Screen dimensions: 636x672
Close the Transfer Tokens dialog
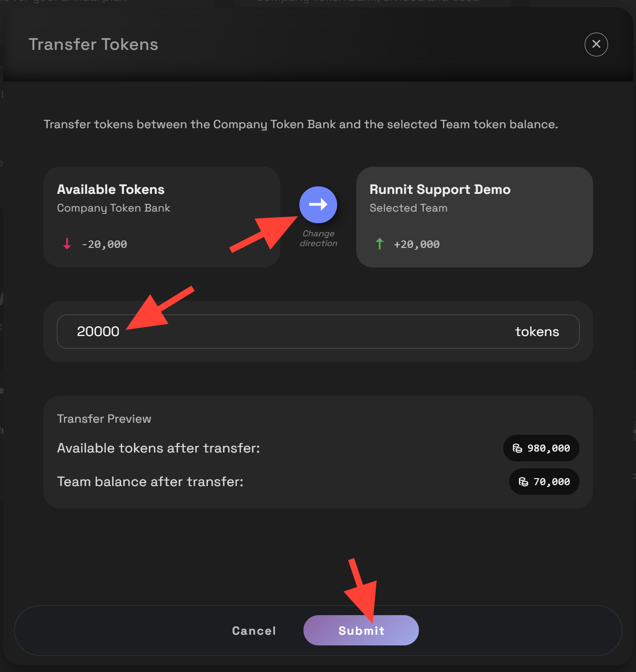pyautogui.click(x=596, y=44)
